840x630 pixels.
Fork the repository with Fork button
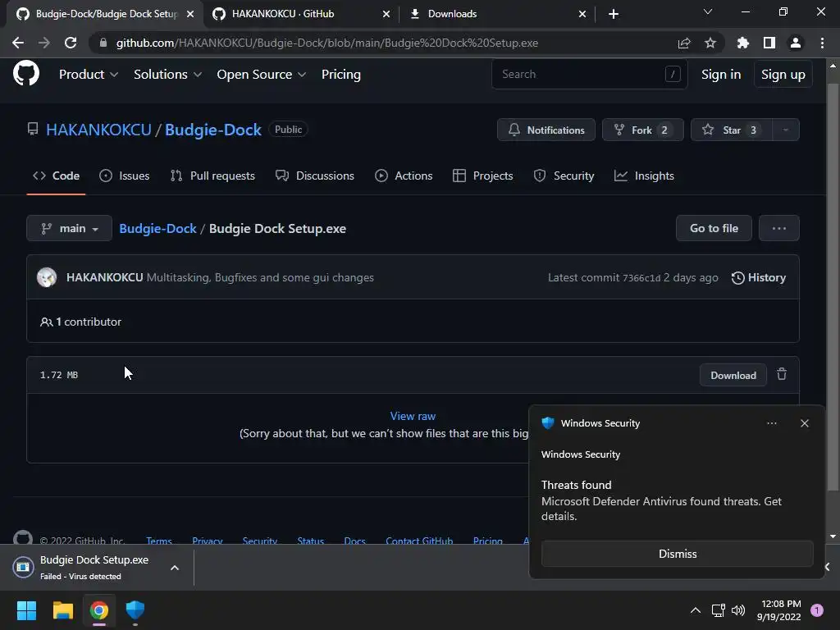tap(642, 130)
